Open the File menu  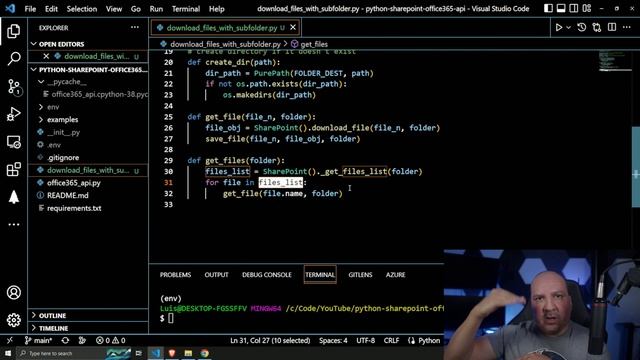(x=30, y=9)
